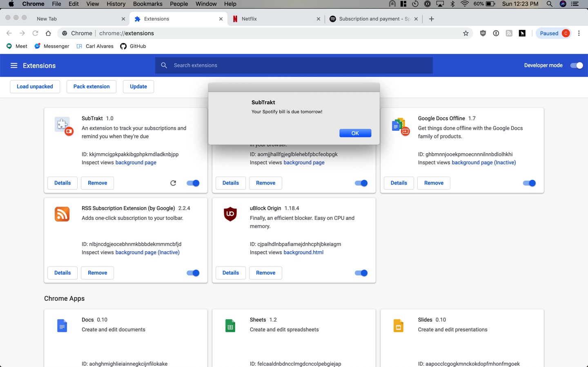Click the RSS feed toolbar extension icon
Screen dimensions: 588x367
tap(509, 34)
